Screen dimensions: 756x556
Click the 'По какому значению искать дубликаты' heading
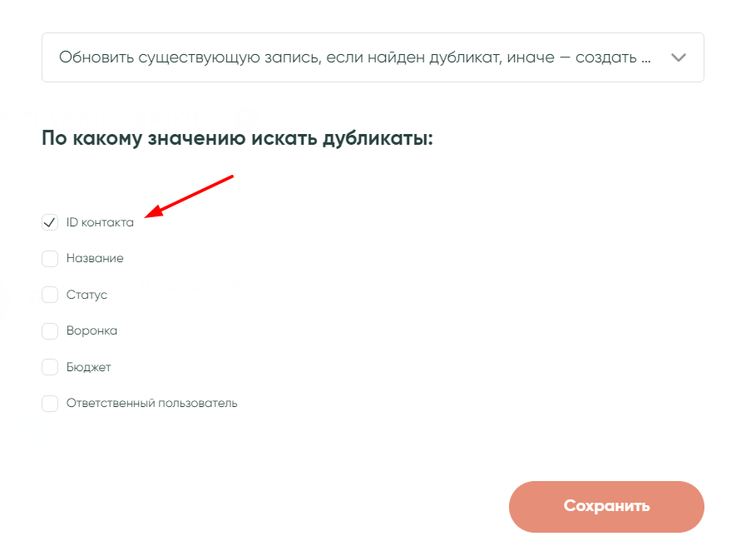[x=237, y=138]
